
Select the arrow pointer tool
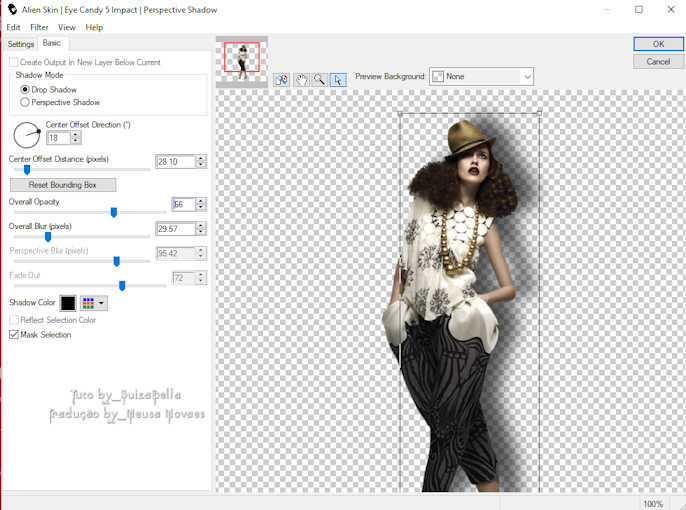[338, 80]
